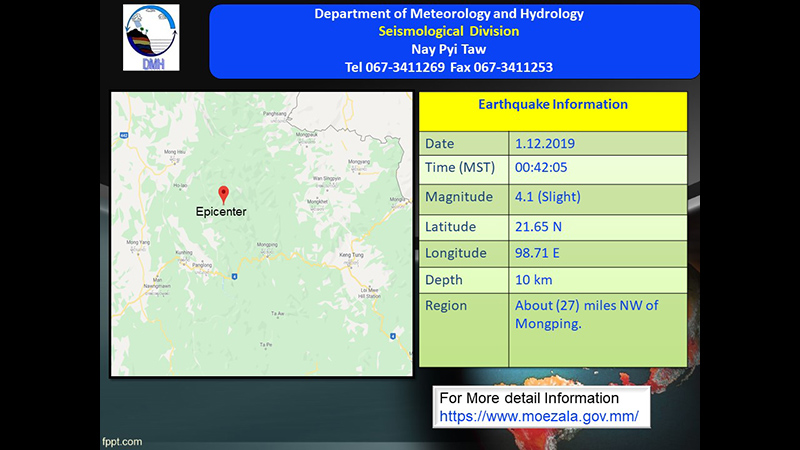
Task: Select the '10 km' depth value
Action: pos(533,280)
